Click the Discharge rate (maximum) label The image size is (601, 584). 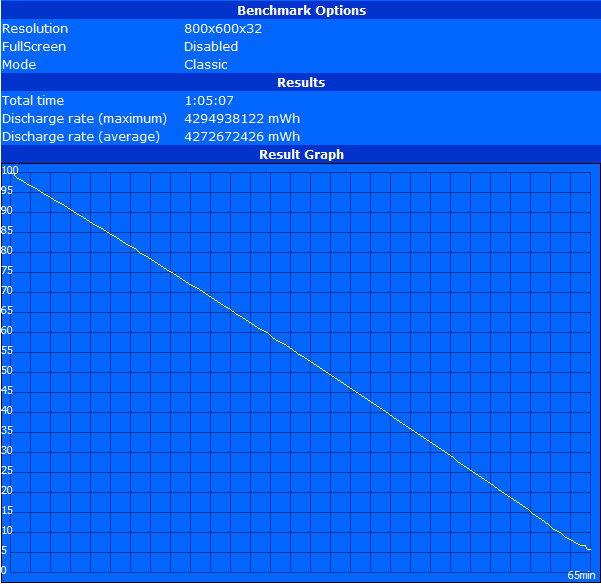click(84, 119)
